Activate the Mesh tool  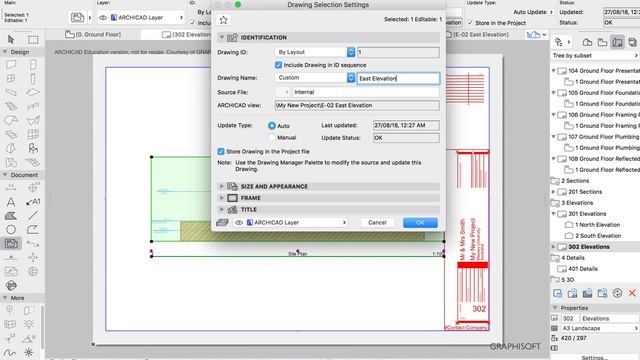point(33,162)
